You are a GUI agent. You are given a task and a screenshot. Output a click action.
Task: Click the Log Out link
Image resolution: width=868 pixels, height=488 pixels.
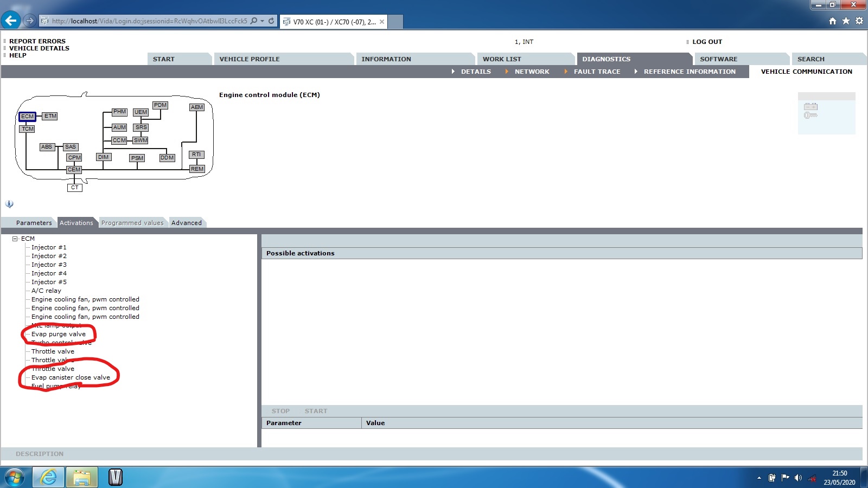(x=707, y=42)
